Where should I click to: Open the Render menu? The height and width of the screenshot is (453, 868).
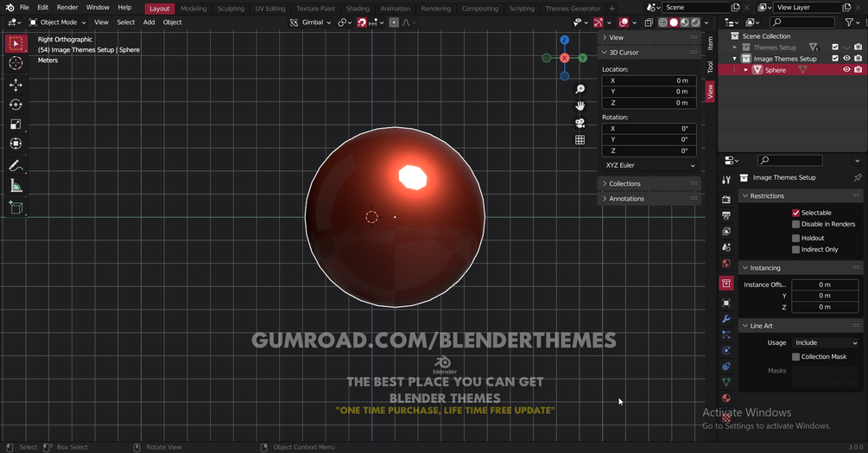click(67, 7)
